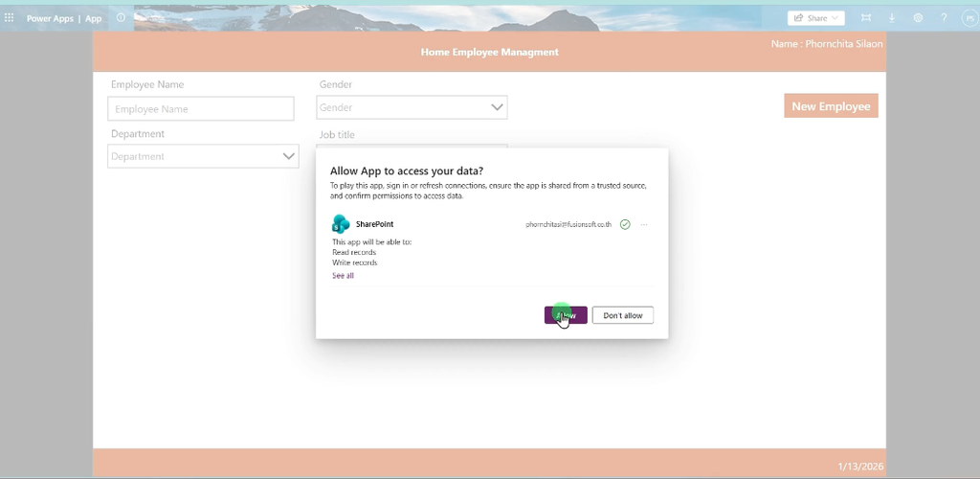This screenshot has width=980, height=479.
Task: Click the Read records permission text
Action: 354,252
